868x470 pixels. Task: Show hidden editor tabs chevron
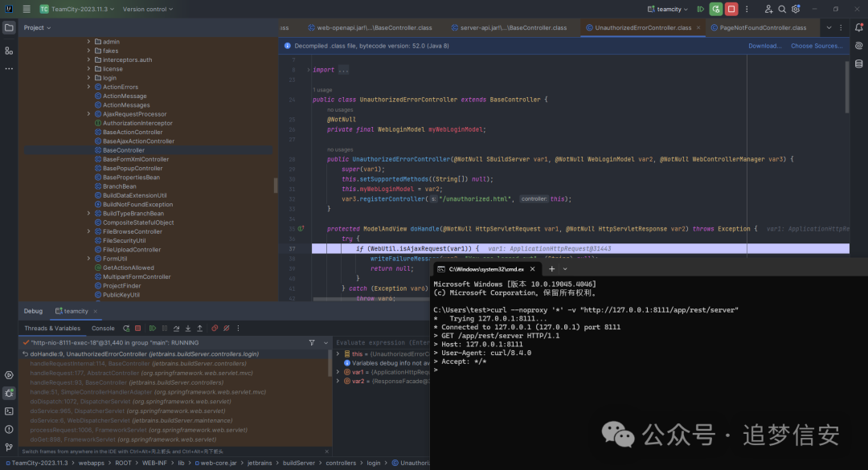coord(829,27)
